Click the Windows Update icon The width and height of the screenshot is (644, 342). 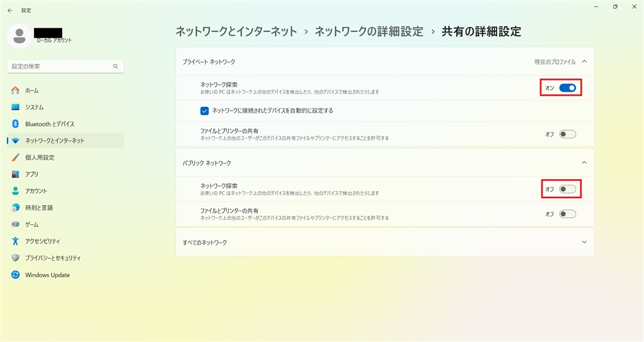point(16,275)
